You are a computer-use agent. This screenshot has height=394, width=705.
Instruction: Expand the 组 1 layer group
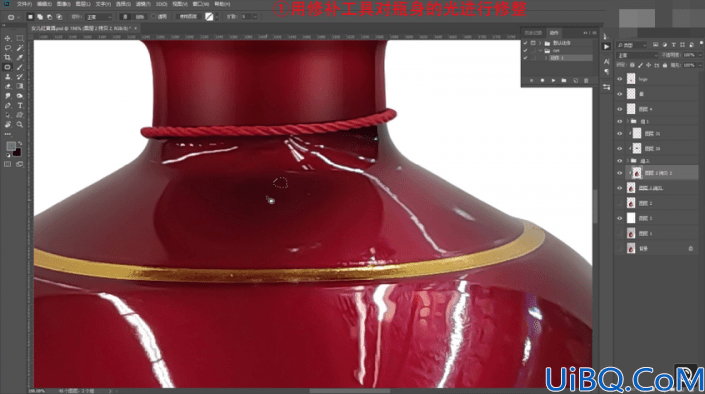[x=628, y=121]
